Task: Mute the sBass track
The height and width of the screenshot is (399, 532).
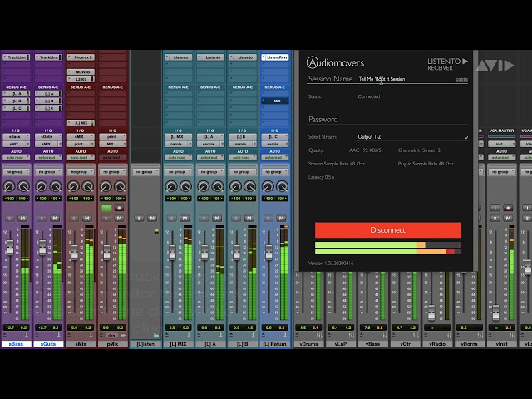Action: pyautogui.click(x=22, y=218)
